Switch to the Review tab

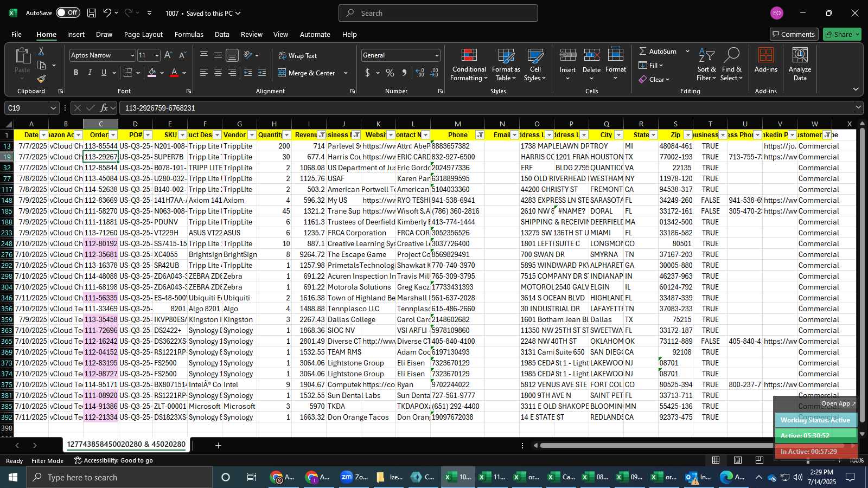click(252, 34)
